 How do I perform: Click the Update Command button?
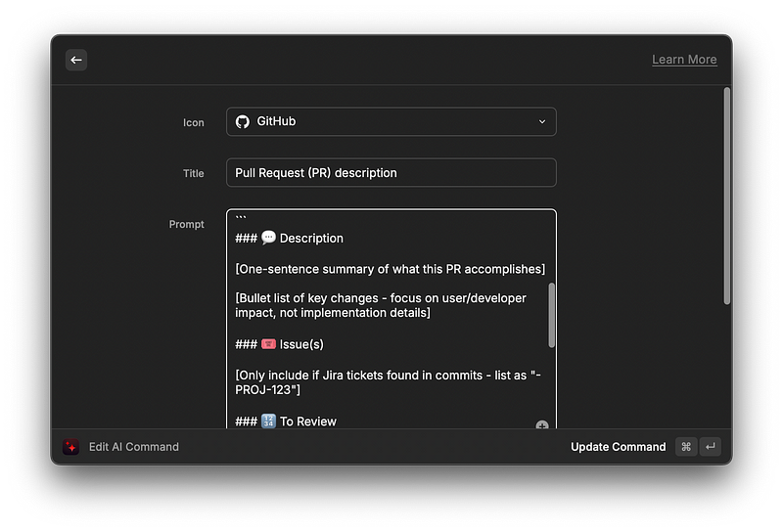tap(618, 447)
